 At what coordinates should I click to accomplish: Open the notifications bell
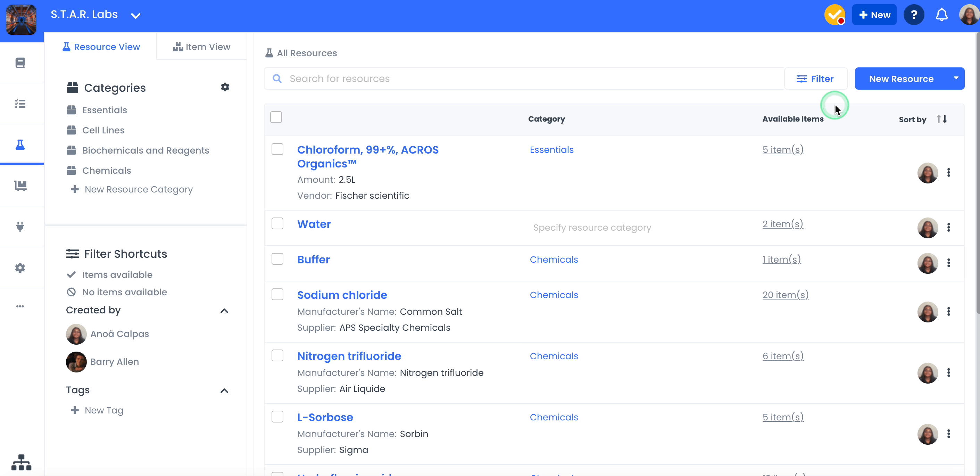tap(941, 15)
